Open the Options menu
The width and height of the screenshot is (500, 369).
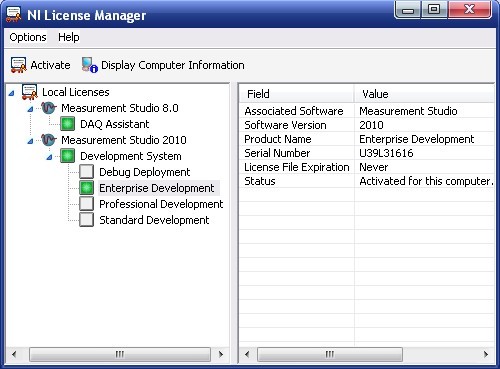pyautogui.click(x=28, y=37)
